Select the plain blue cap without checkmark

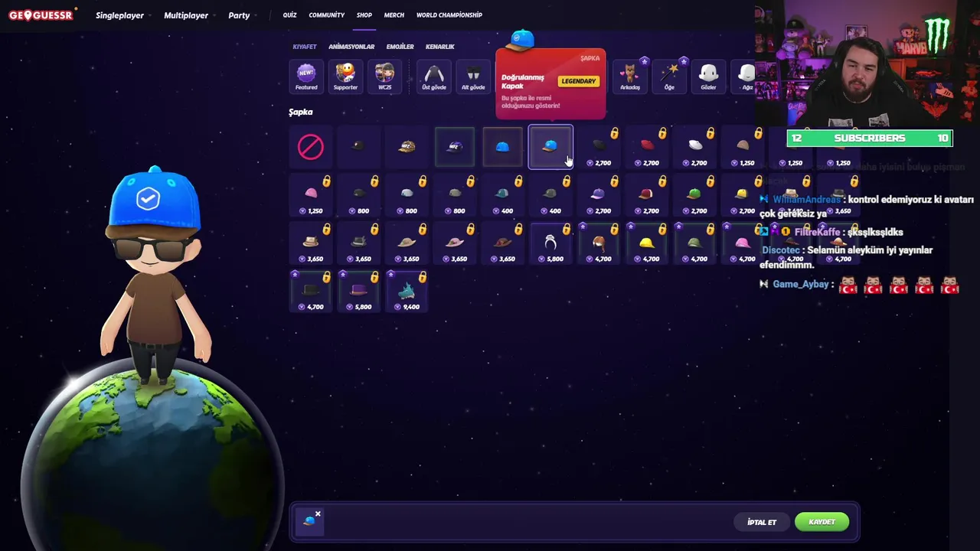(x=502, y=147)
